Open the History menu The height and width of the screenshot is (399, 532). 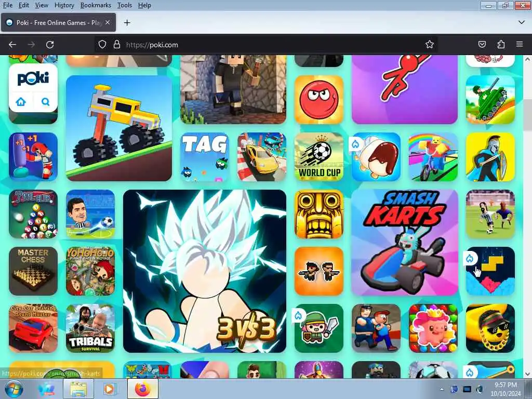tap(64, 5)
